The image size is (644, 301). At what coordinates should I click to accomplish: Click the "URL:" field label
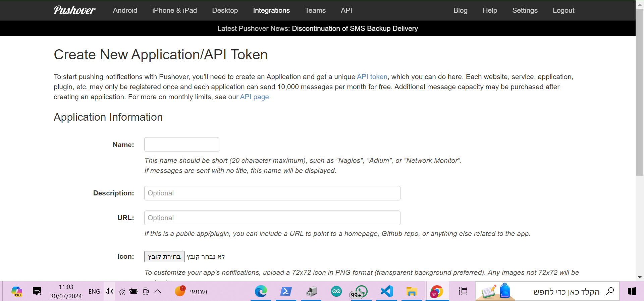click(x=126, y=218)
